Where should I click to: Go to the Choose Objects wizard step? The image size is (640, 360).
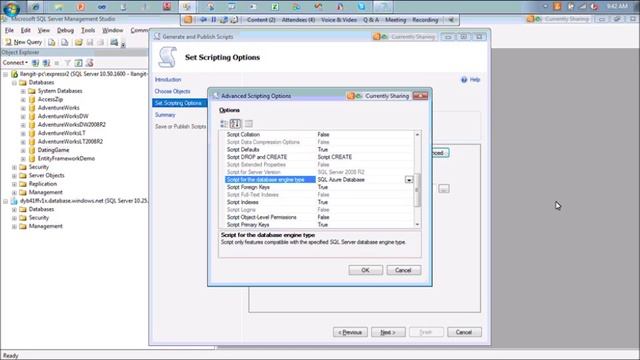[172, 91]
